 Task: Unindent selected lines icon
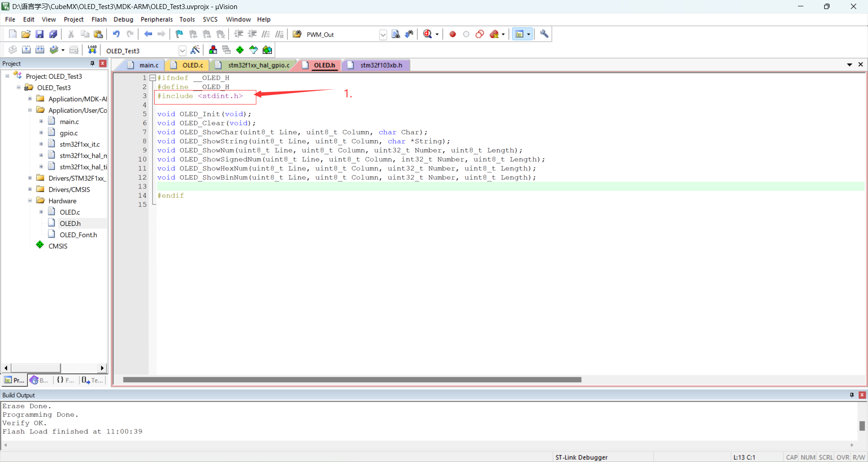click(252, 34)
